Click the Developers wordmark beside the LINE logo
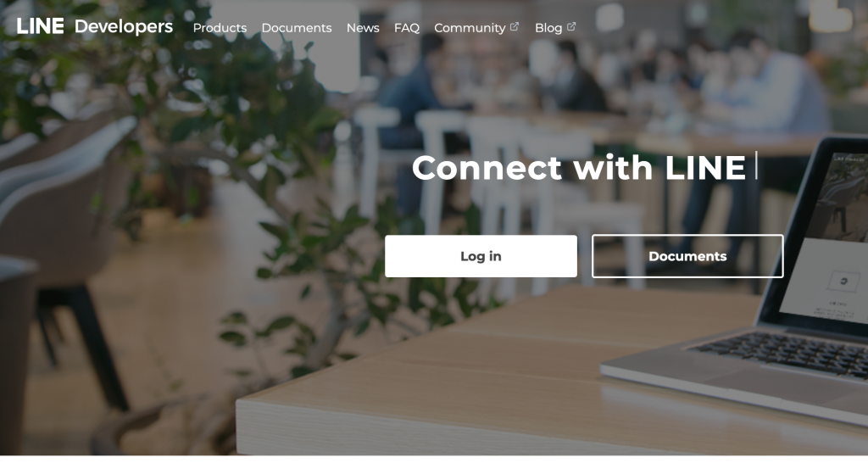 coord(124,26)
